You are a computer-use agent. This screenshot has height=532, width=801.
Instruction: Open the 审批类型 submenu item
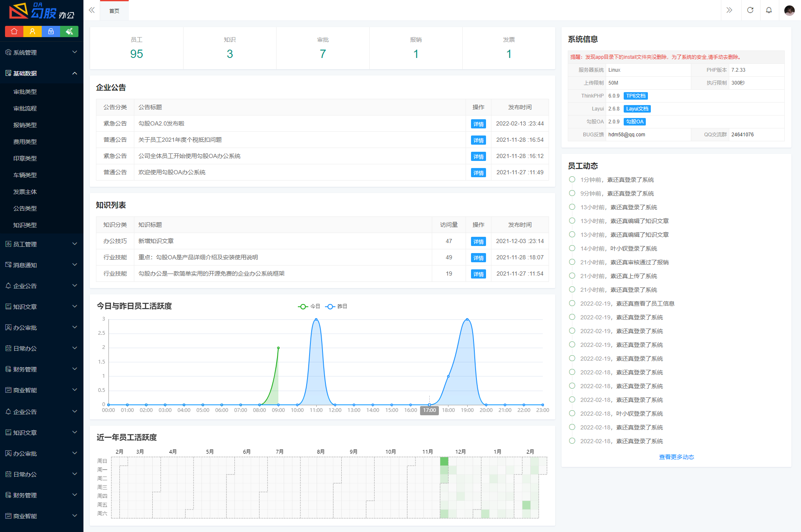25,92
